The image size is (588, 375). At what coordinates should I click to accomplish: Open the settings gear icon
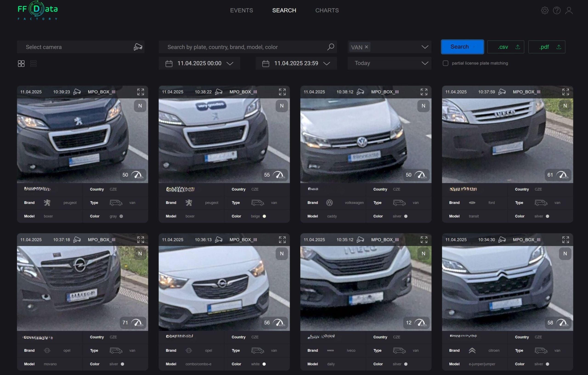(545, 10)
